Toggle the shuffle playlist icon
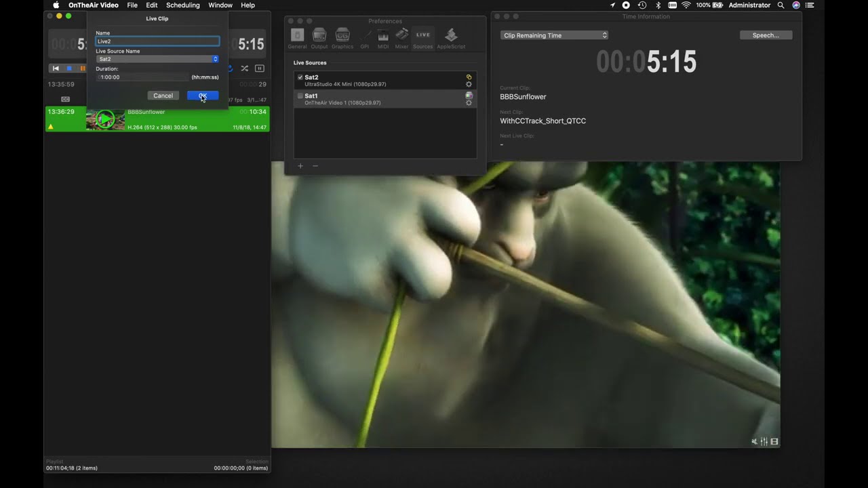The image size is (868, 488). pyautogui.click(x=244, y=68)
